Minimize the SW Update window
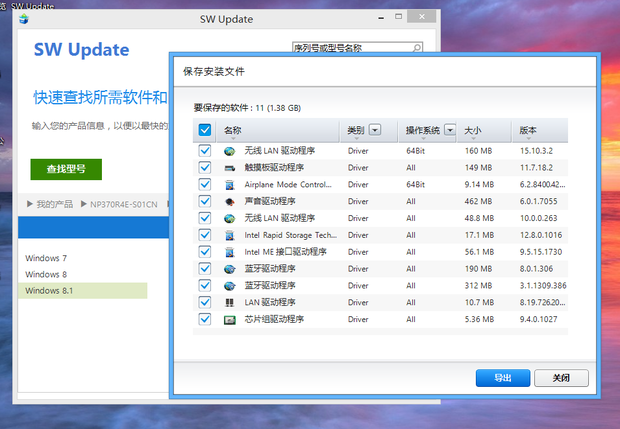Screen dimensions: 620x429 (x=381, y=18)
